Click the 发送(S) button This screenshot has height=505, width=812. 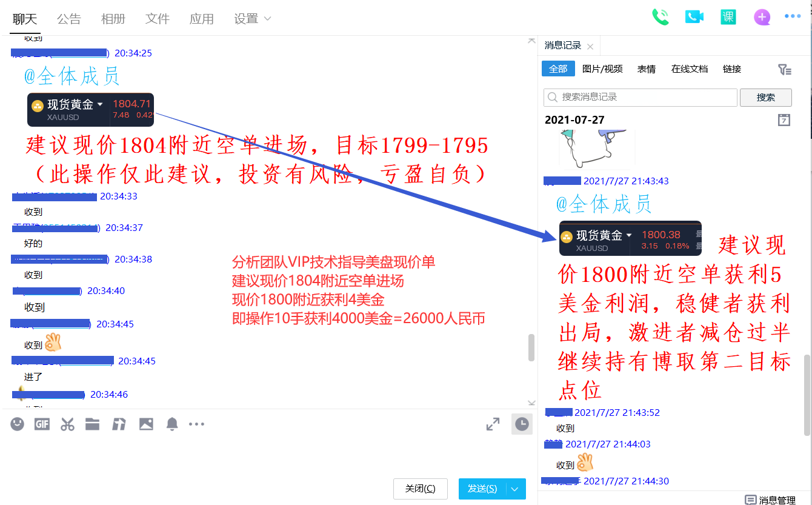(x=482, y=489)
